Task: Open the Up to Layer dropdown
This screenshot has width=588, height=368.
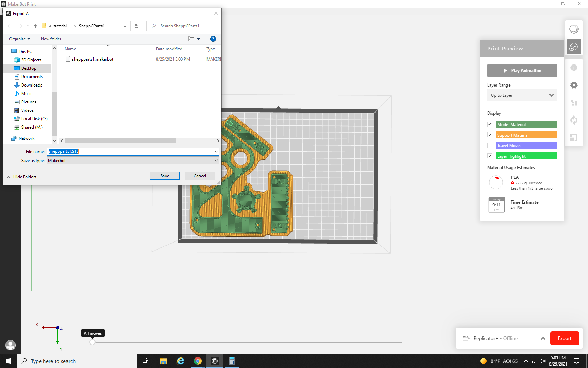Action: click(522, 95)
